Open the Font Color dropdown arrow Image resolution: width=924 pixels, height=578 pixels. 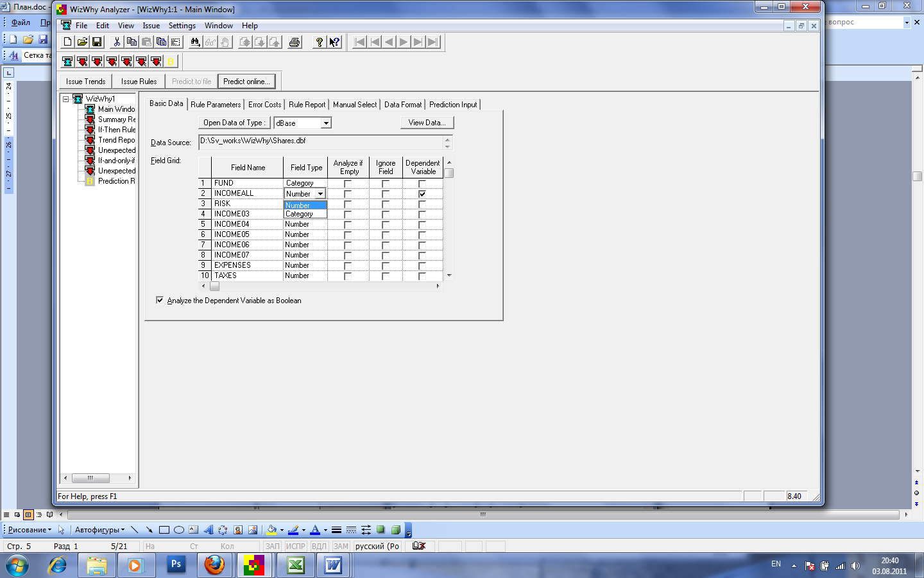click(x=325, y=530)
